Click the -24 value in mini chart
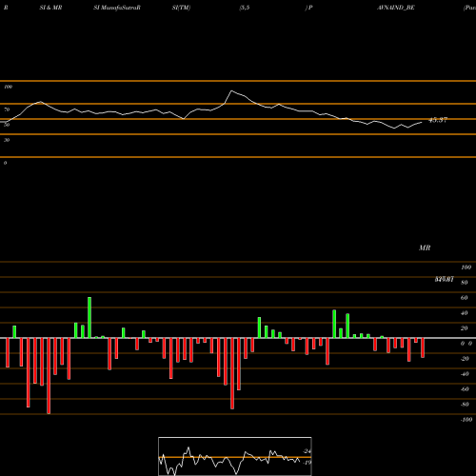This screenshot has height=476, width=476. coord(307,451)
